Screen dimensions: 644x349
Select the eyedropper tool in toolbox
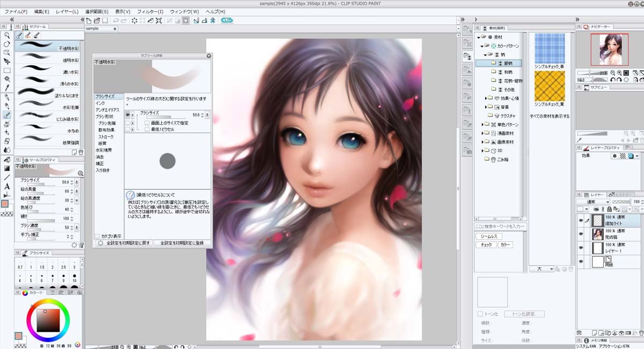(7, 88)
